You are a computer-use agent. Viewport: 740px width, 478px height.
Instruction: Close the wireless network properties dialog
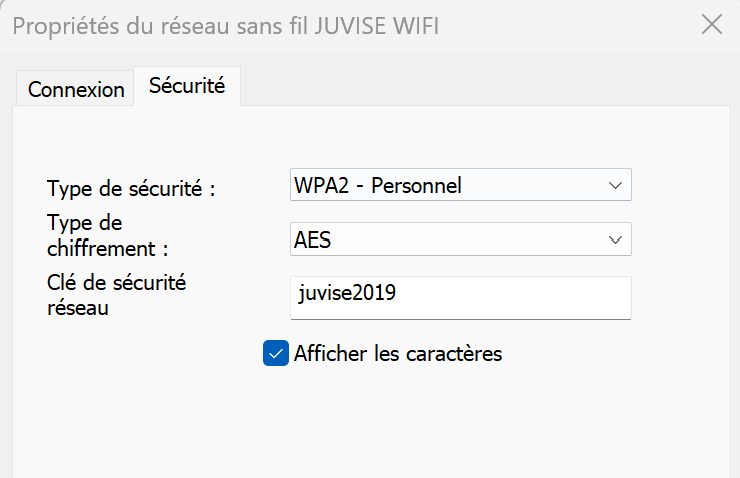point(712,25)
